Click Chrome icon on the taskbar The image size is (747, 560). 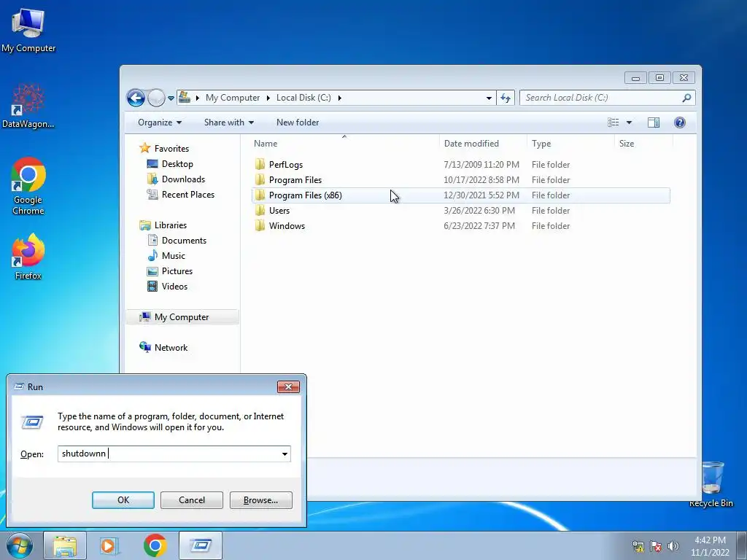tap(155, 545)
